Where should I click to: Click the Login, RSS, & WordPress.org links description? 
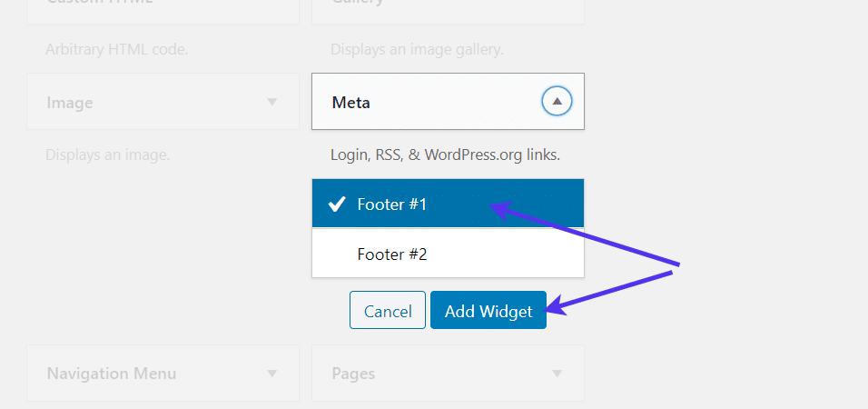[445, 155]
